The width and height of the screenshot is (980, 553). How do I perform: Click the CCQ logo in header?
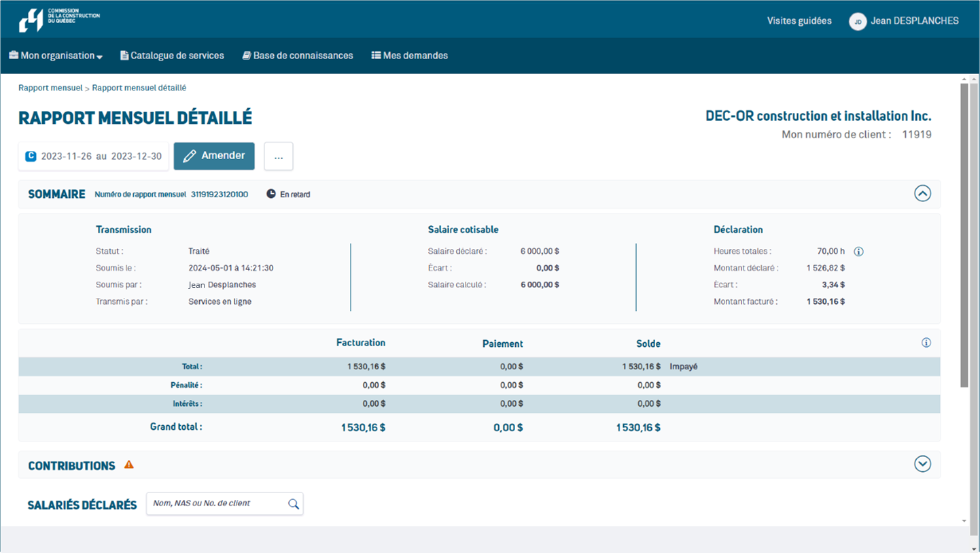tap(59, 20)
